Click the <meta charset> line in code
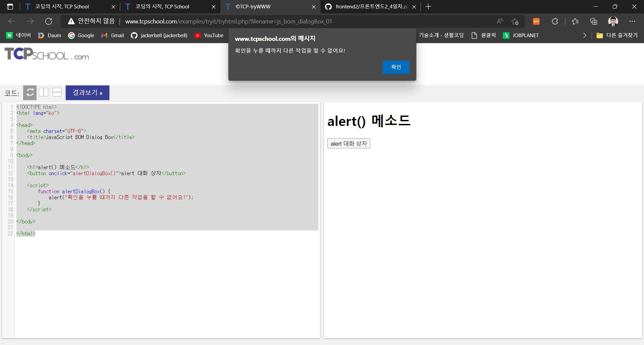 point(56,131)
